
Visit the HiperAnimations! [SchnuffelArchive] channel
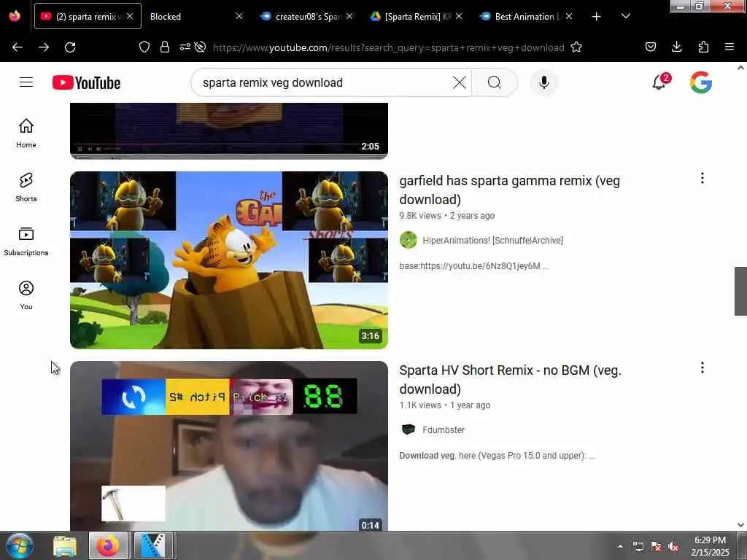(x=492, y=241)
